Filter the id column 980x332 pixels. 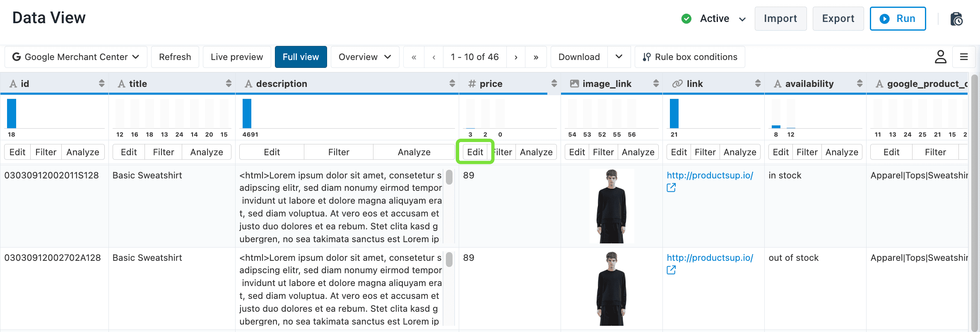pyautogui.click(x=46, y=152)
